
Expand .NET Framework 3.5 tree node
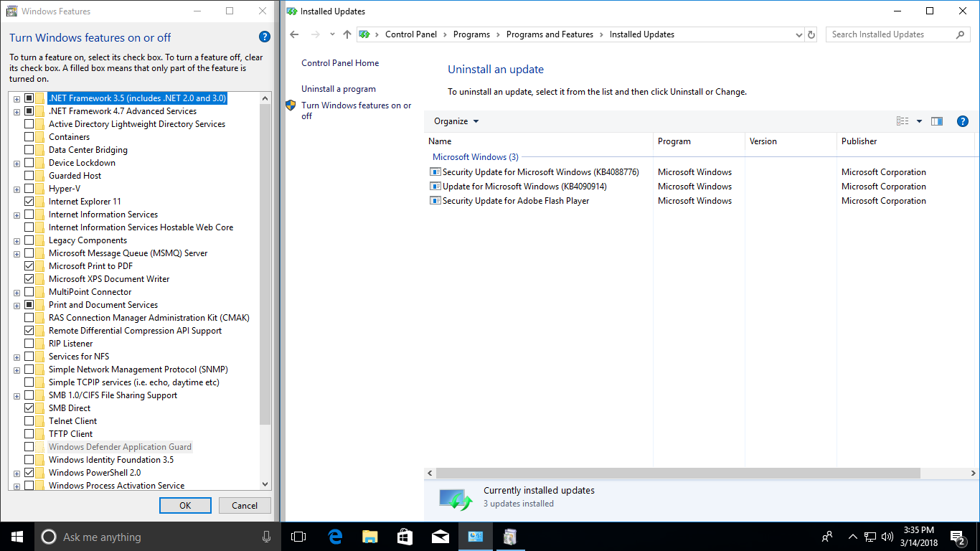click(x=17, y=98)
